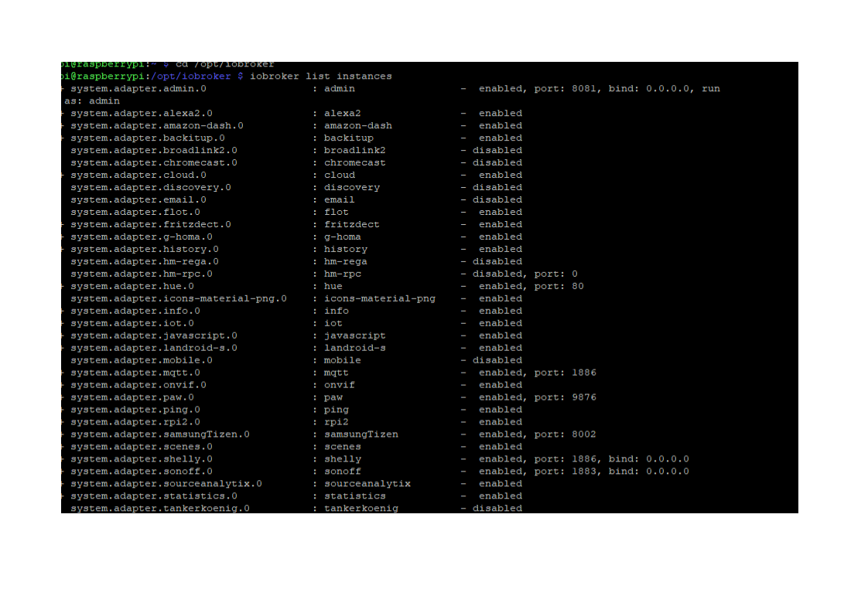
Task: Click 'system.adapter.info.0' text
Action: 135,311
